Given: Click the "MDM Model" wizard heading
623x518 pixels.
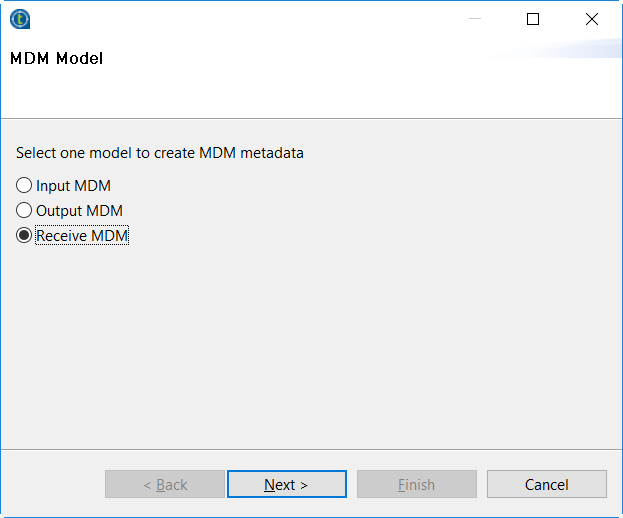Looking at the screenshot, I should (57, 59).
